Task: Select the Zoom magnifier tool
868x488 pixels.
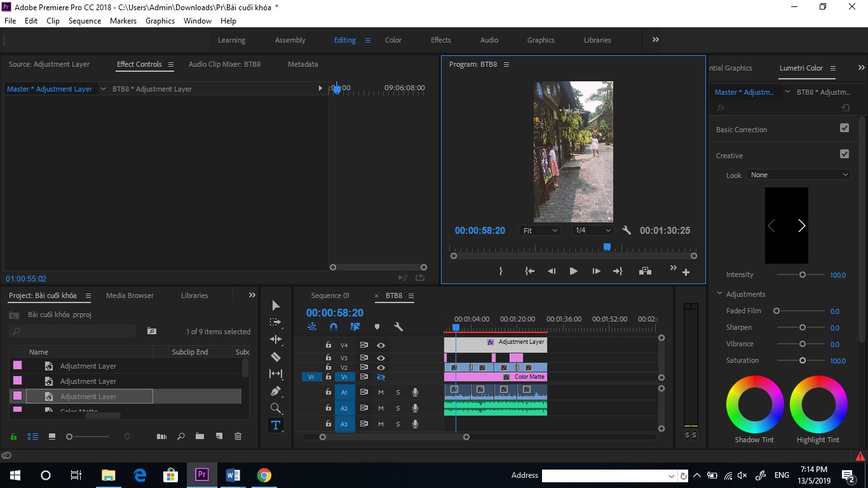Action: pyautogui.click(x=276, y=408)
